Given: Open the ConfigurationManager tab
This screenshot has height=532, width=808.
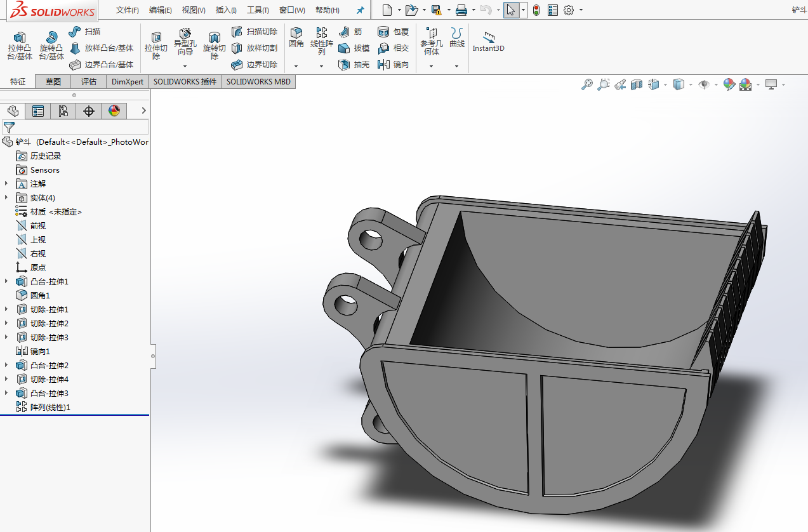Looking at the screenshot, I should [x=63, y=111].
